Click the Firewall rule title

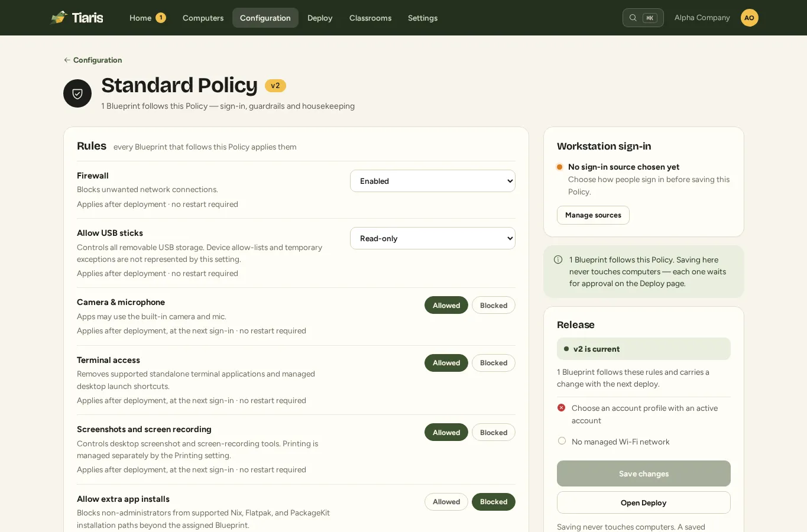93,176
